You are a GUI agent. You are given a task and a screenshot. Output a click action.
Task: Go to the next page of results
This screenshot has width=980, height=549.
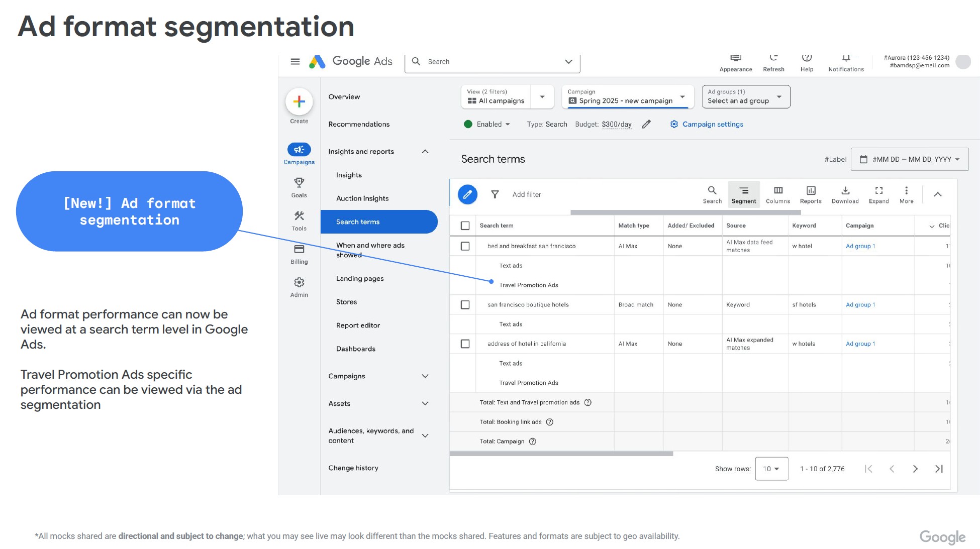coord(915,469)
